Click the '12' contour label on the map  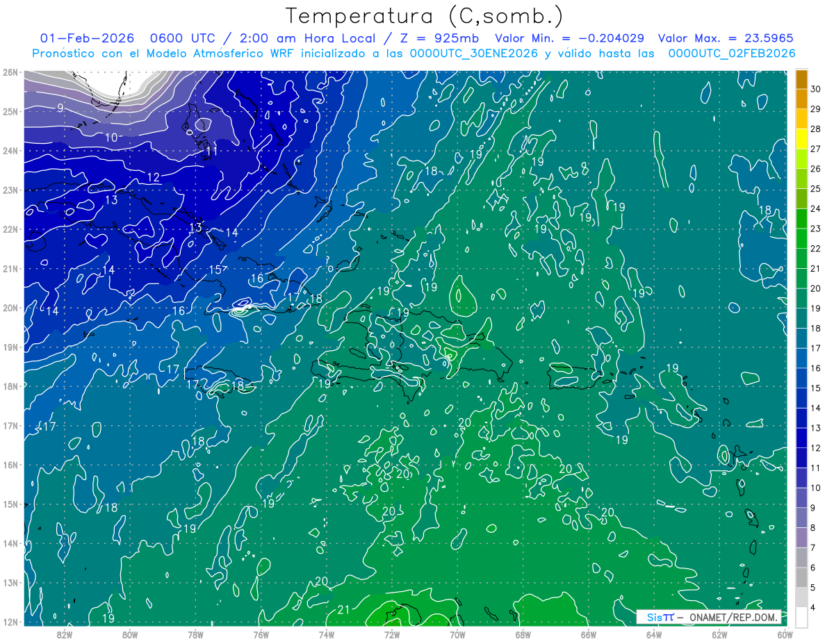point(154,177)
